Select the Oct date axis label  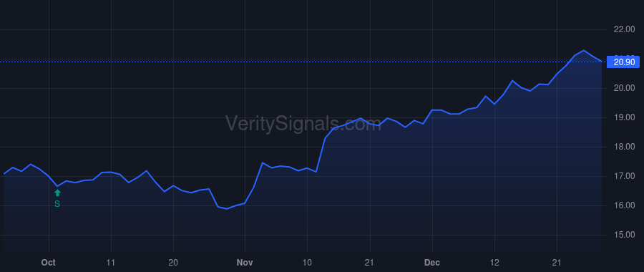coord(49,263)
